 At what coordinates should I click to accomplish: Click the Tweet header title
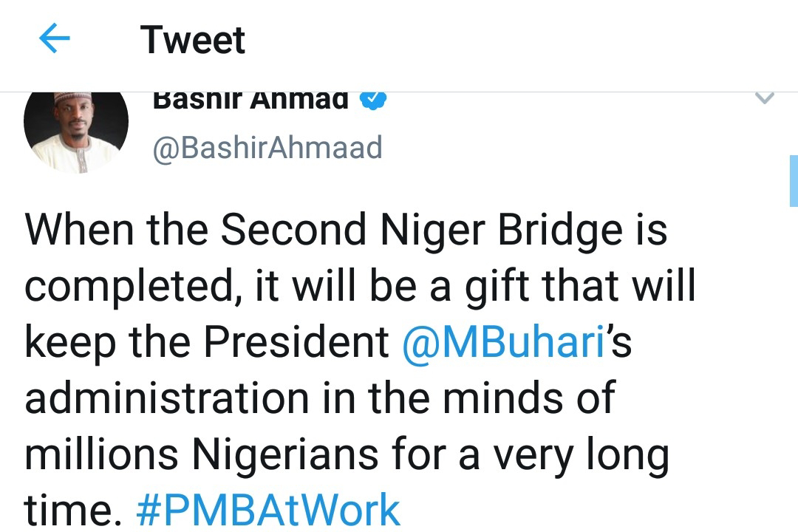point(193,40)
